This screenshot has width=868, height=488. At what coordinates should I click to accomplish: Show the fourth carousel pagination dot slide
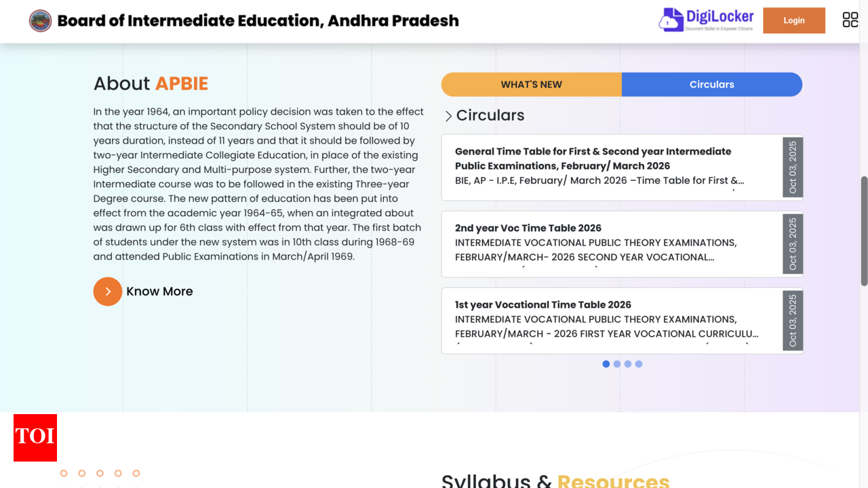tap(639, 364)
